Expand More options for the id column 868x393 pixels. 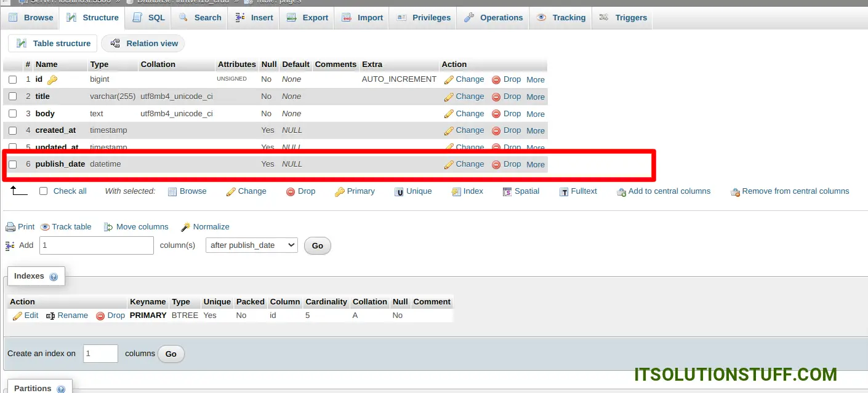click(x=535, y=79)
